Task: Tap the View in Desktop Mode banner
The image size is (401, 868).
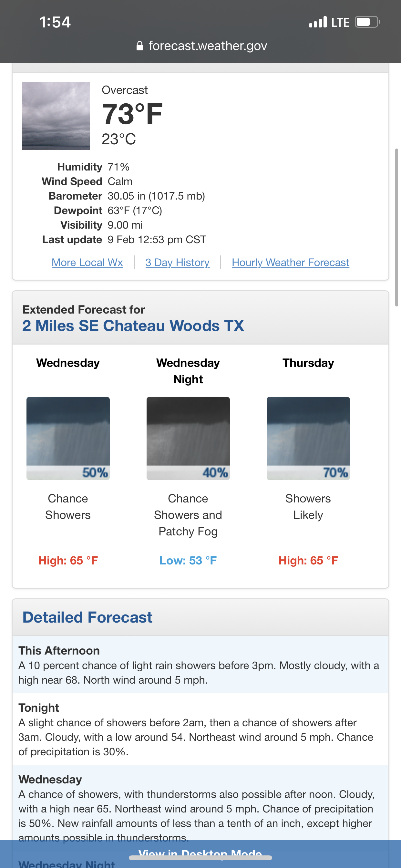Action: coord(200,852)
